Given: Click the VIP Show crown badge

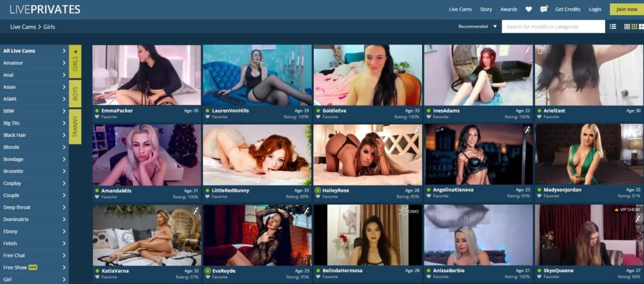Looking at the screenshot, I should click(626, 210).
